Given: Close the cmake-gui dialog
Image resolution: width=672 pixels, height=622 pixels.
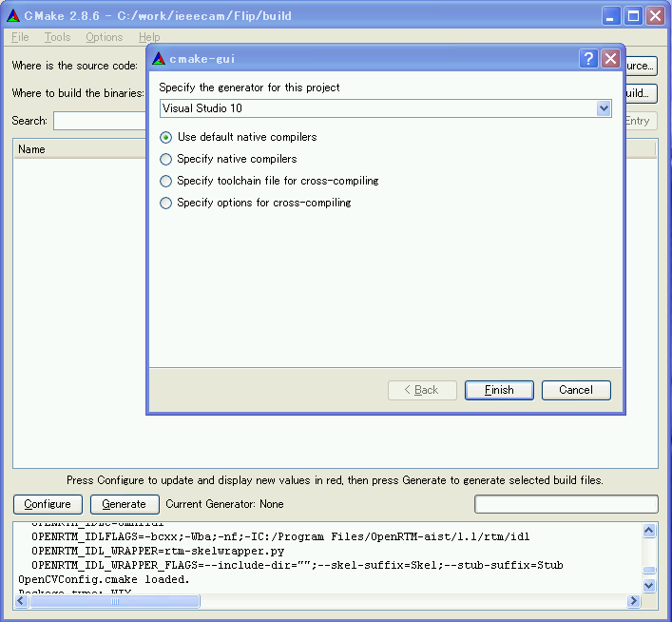Looking at the screenshot, I should (x=610, y=58).
